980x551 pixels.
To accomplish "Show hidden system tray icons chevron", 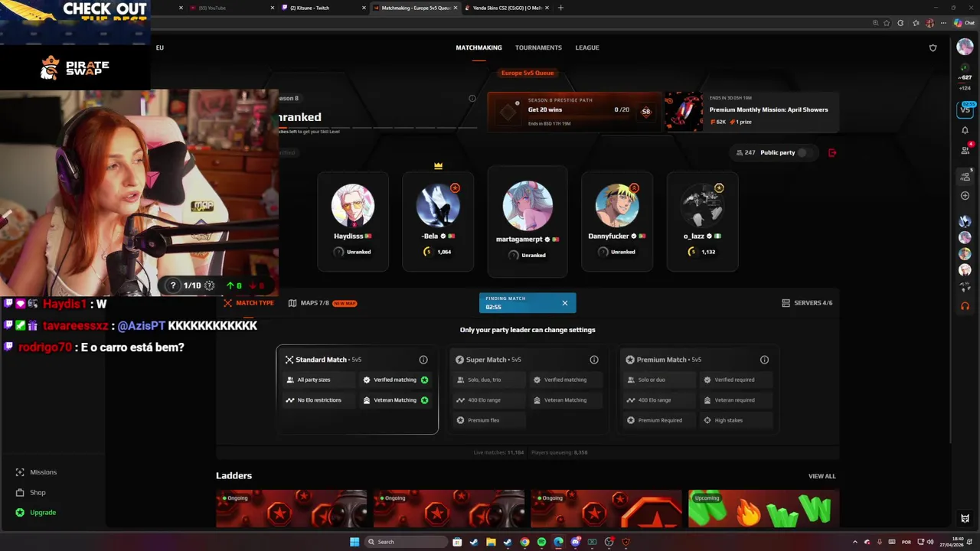I will pyautogui.click(x=855, y=542).
